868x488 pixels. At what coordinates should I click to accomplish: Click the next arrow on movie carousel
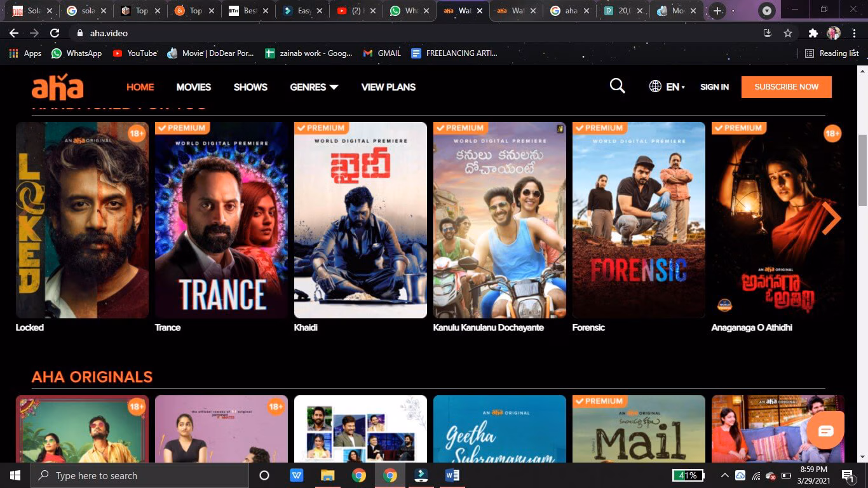[x=831, y=219]
